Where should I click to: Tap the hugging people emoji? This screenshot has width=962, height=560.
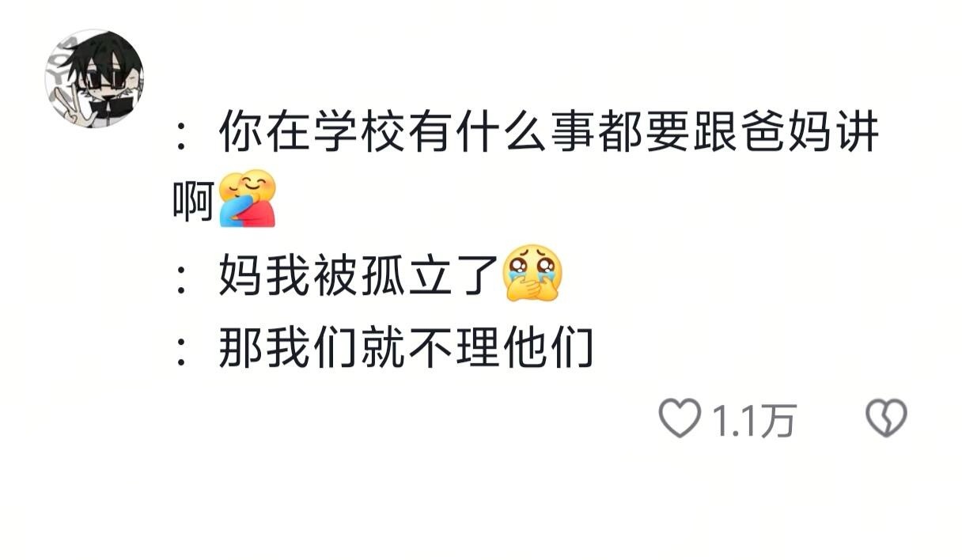[x=247, y=199]
